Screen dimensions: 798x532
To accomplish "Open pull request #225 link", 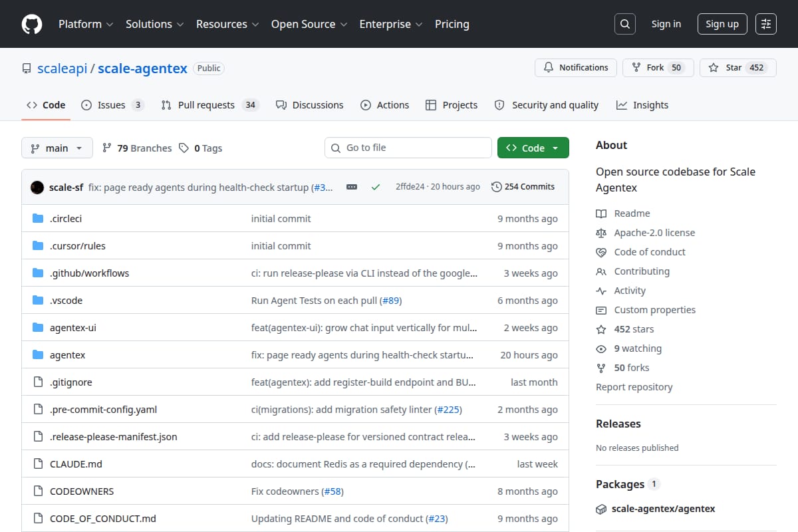I will (x=448, y=410).
